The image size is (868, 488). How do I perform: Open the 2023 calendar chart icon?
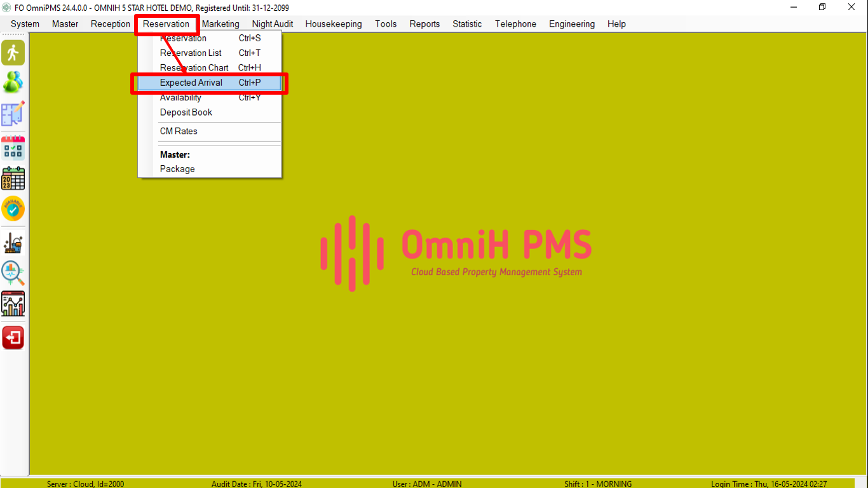click(x=13, y=179)
